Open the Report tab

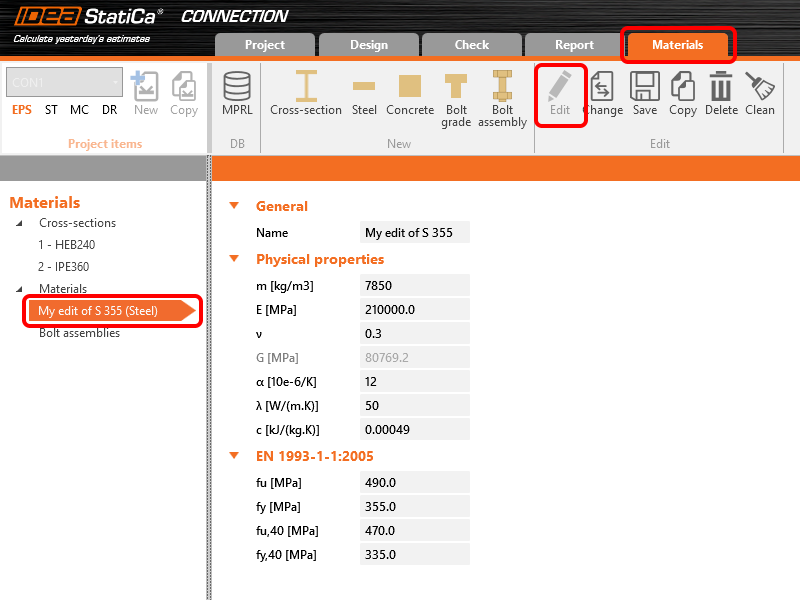574,45
